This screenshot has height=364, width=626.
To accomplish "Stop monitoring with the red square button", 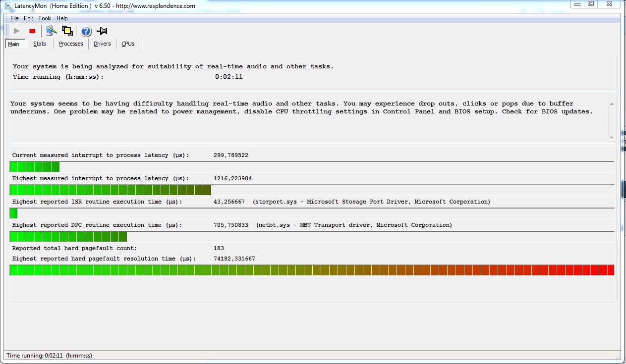I will 32,31.
